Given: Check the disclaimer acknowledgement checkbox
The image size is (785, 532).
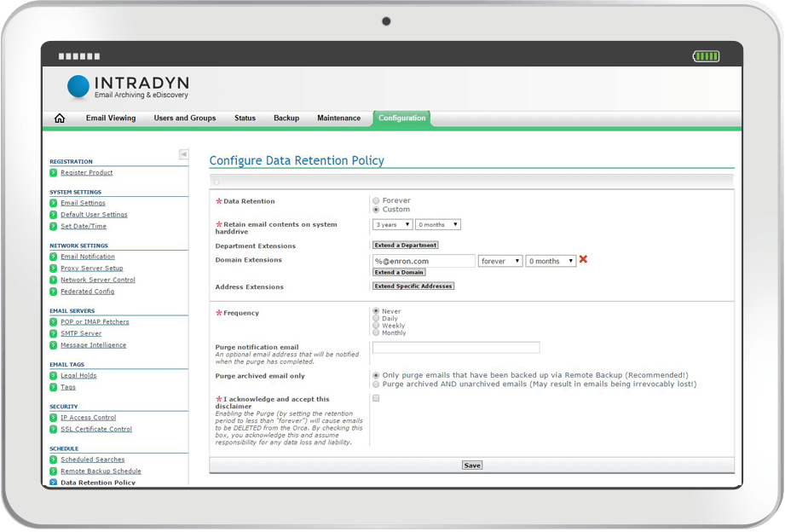Looking at the screenshot, I should (x=375, y=398).
